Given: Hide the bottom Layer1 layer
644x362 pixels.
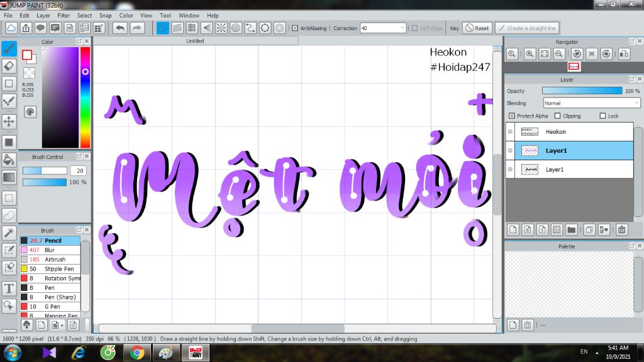Looking at the screenshot, I should click(x=510, y=170).
